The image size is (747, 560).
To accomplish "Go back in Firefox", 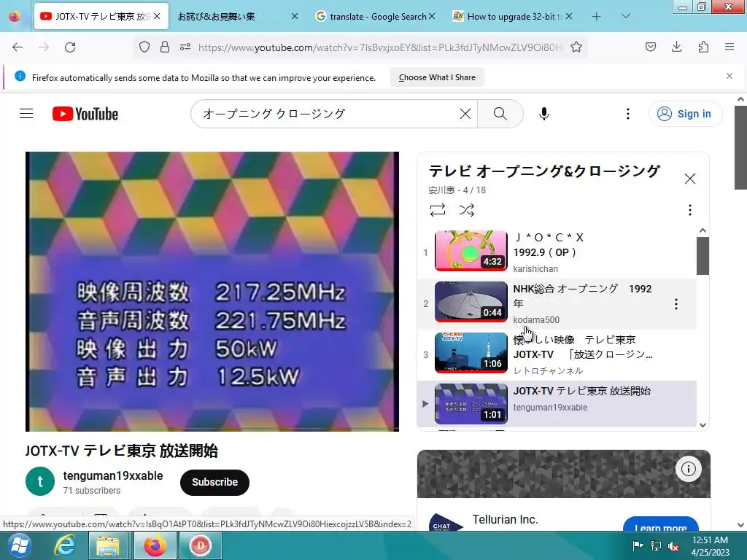I will 18,47.
